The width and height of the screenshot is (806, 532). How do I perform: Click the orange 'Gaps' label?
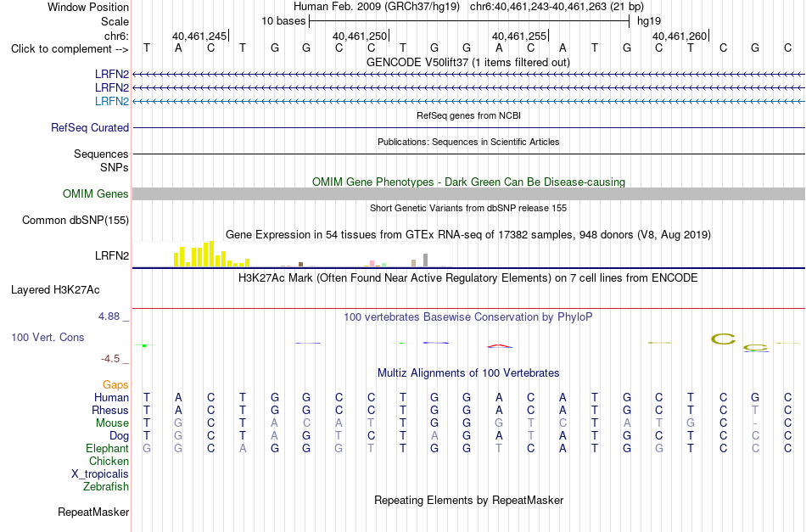(x=115, y=384)
